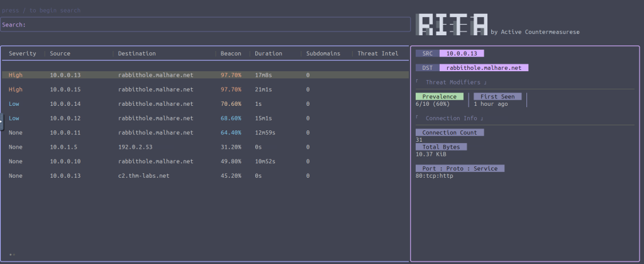Image resolution: width=644 pixels, height=264 pixels.
Task: Click the Threat Intel column header
Action: coord(377,54)
